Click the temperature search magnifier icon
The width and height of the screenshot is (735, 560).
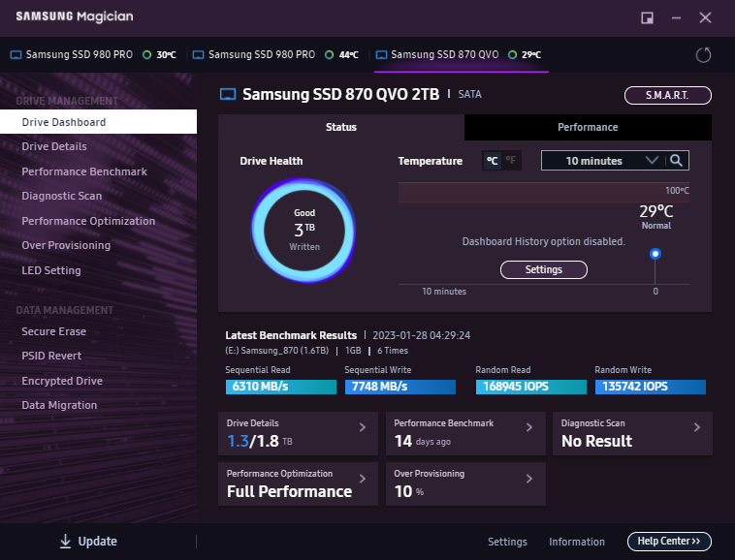(x=676, y=161)
